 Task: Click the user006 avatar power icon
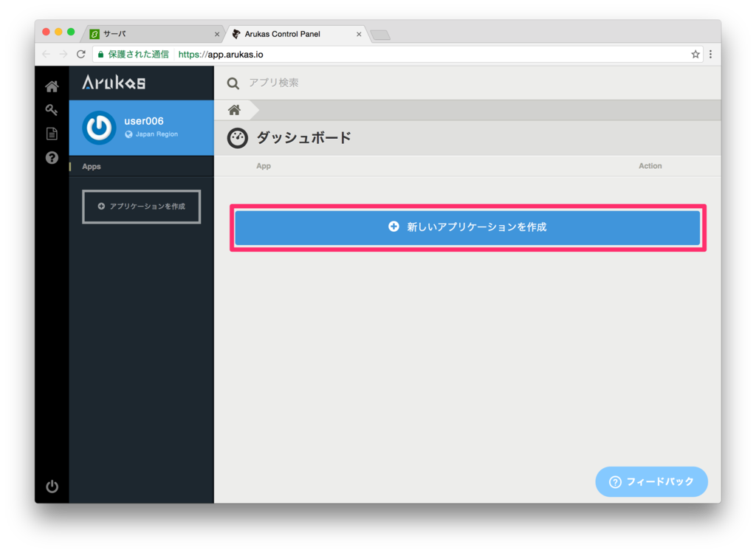(x=99, y=128)
